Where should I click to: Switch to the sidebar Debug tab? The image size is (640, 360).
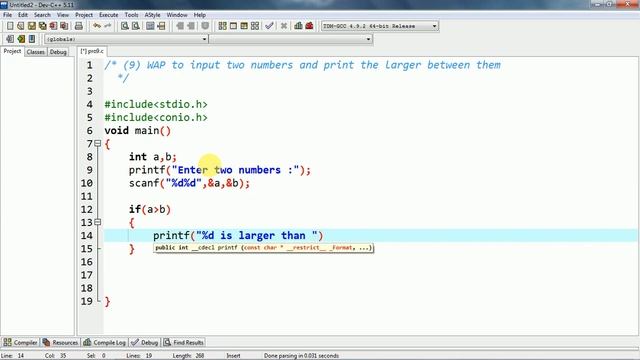(x=58, y=52)
